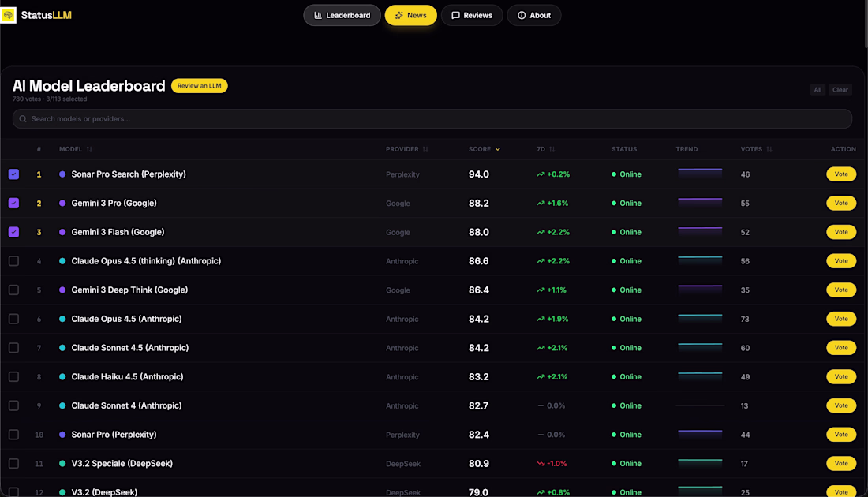This screenshot has width=868, height=497.
Task: Check the Sonar Pro (Perplexity) checkbox
Action: [x=14, y=435]
